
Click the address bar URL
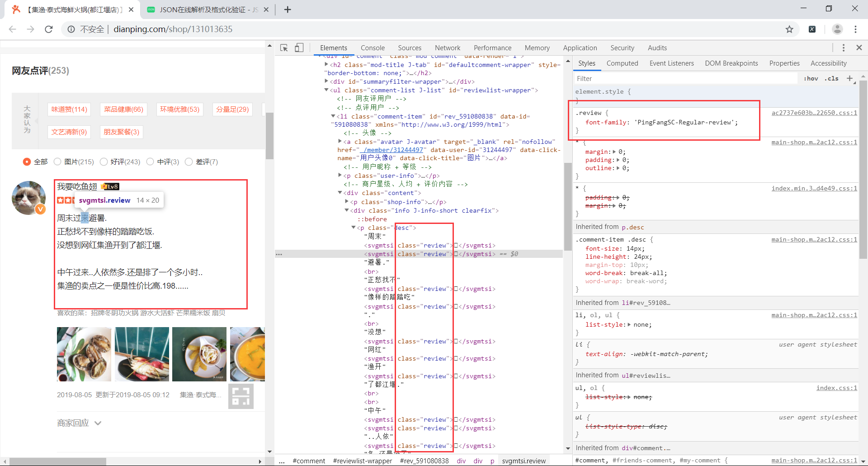tap(173, 29)
